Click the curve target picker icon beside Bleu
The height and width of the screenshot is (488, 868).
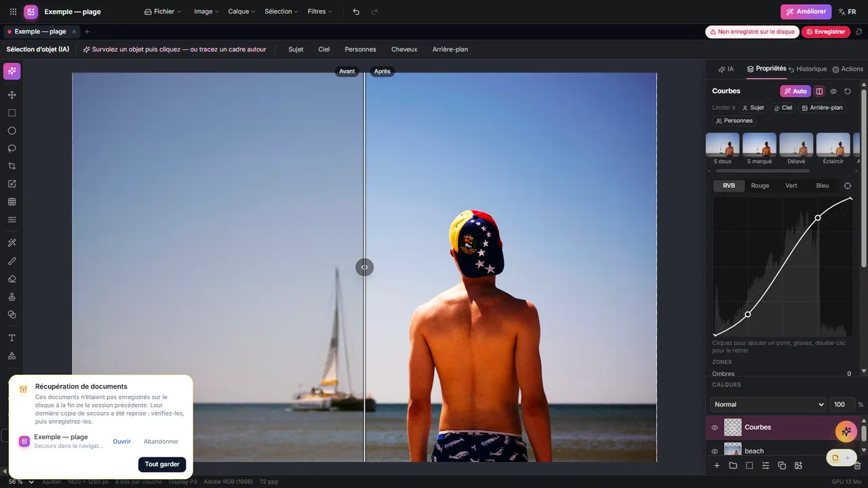pos(848,186)
